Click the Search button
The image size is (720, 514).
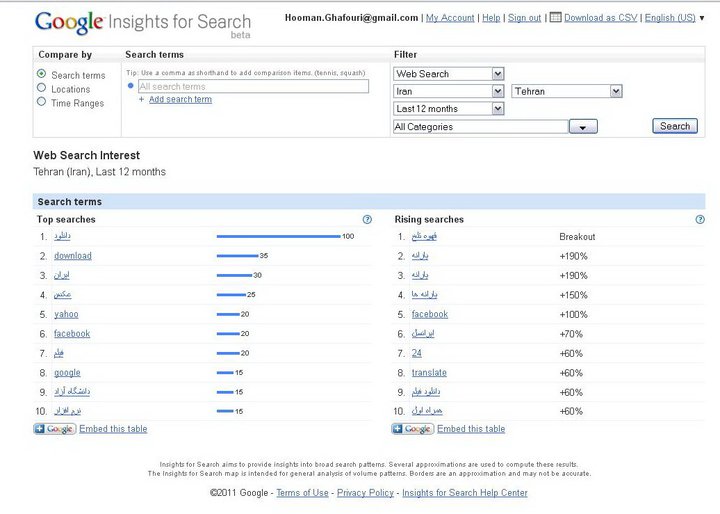click(x=675, y=126)
